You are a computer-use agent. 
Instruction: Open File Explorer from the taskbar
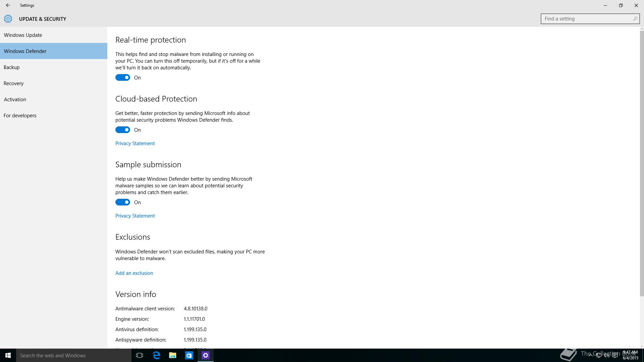click(173, 355)
